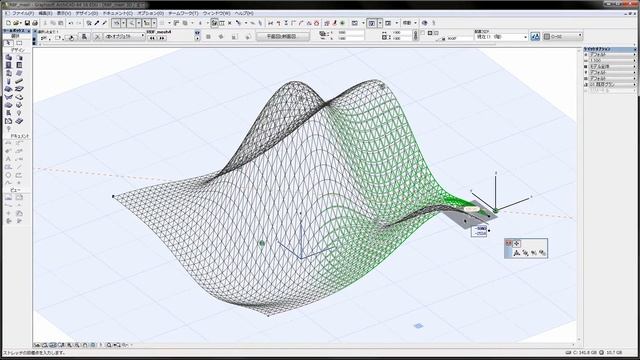Select the Text tool marked A
Image resolution: width=640 pixels, height=360 pixels.
(9, 159)
